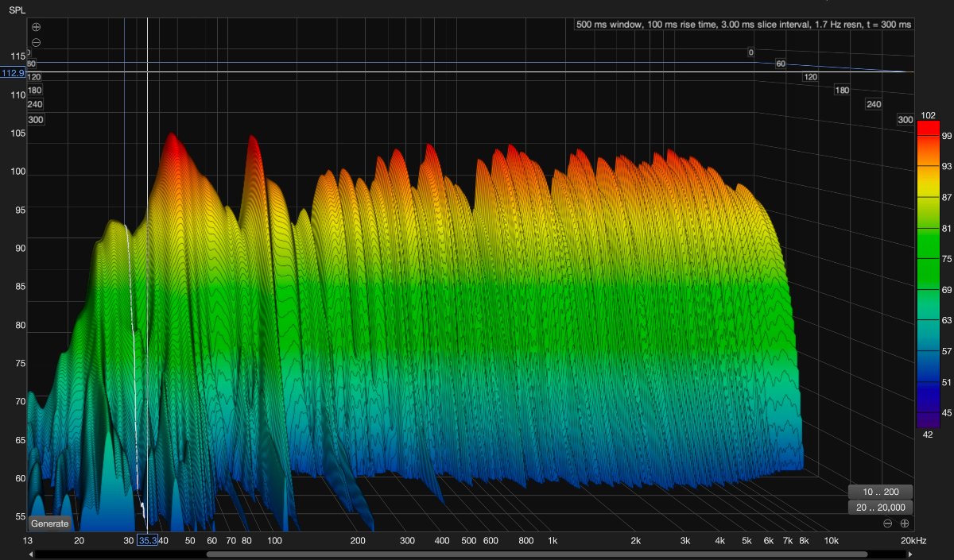The image size is (954, 560).
Task: Zoom out frequency axis with bottom-right minus icon
Action: 888,523
